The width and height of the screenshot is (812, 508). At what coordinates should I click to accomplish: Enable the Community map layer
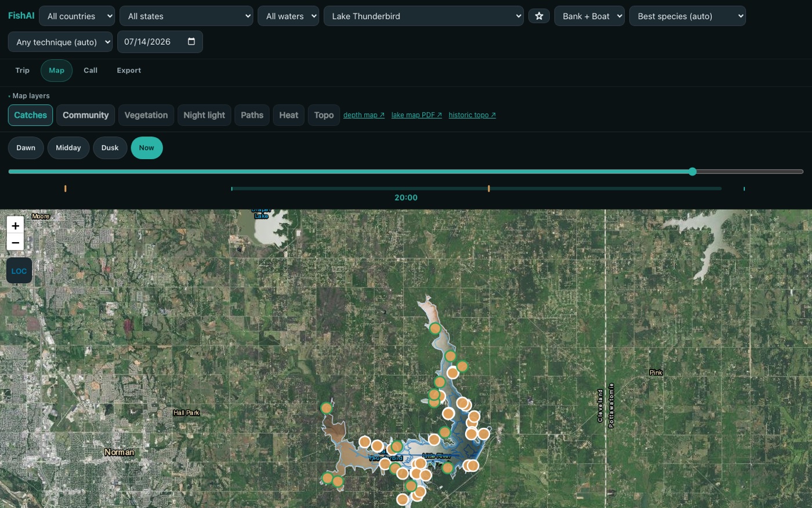(86, 115)
